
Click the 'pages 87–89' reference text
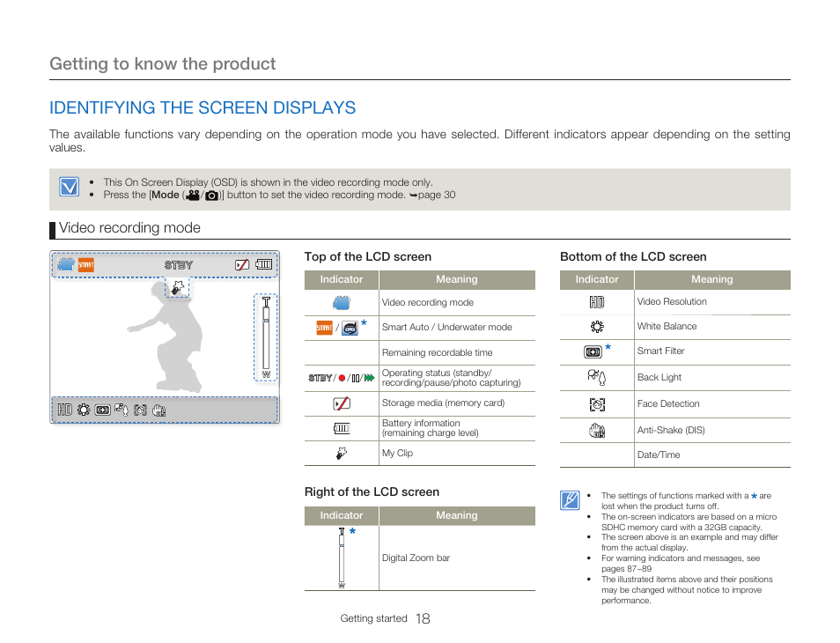point(626,568)
